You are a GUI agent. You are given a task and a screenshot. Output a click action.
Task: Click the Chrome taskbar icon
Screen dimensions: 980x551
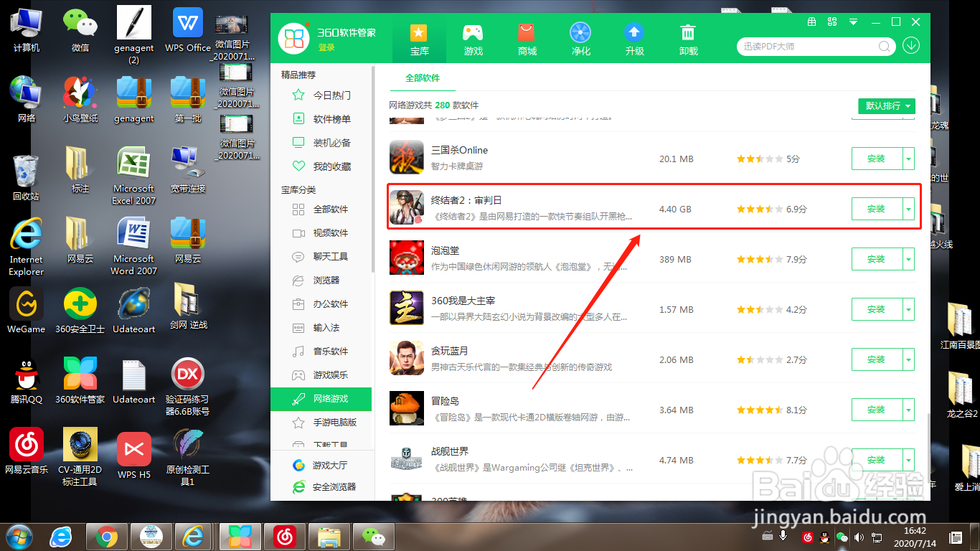[x=107, y=537]
